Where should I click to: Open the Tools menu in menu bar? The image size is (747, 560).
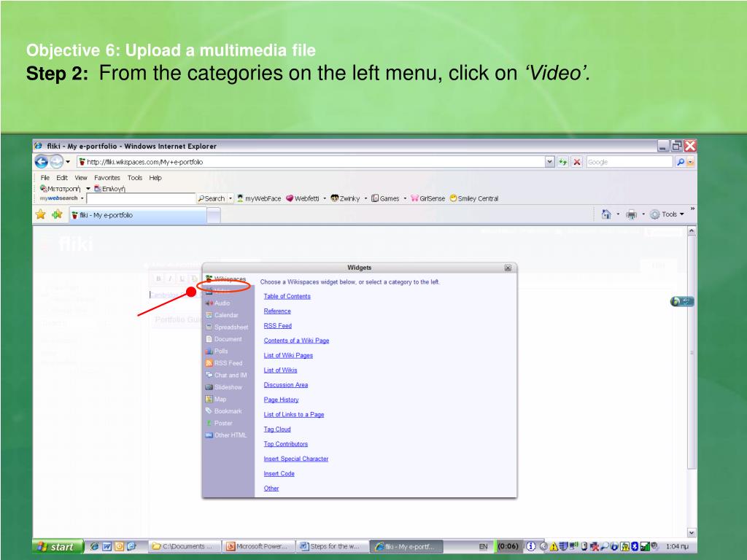tap(135, 178)
